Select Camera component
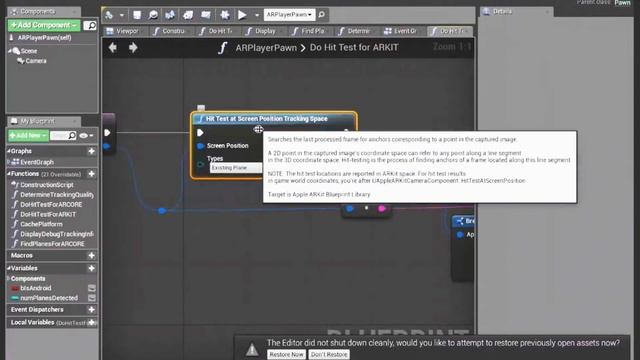Viewport: 640px width, 360px height. pos(36,61)
